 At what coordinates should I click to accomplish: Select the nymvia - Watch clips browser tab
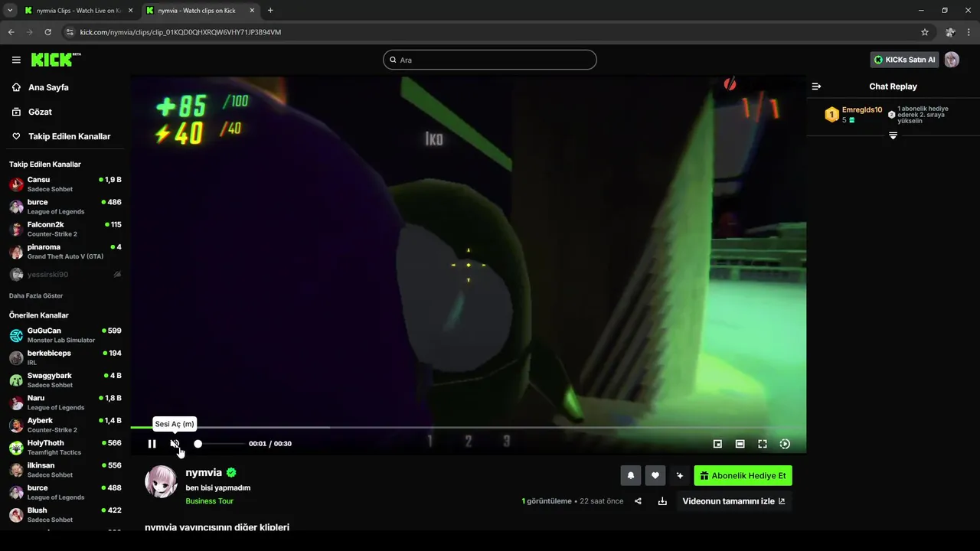[200, 11]
